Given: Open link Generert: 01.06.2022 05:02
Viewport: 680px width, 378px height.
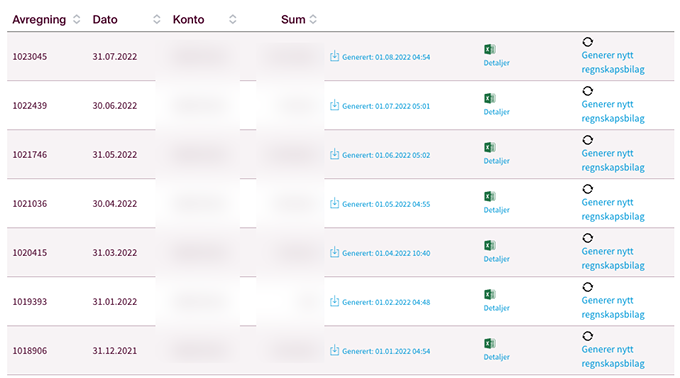Looking at the screenshot, I should click(386, 155).
